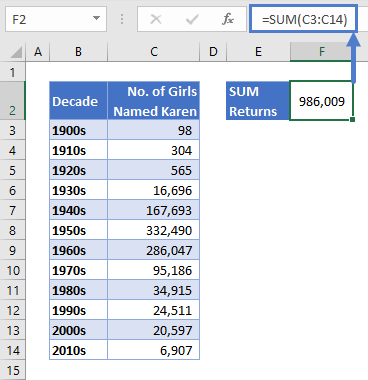Select the 1910s cell
This screenshot has height=380, width=368.
coord(78,150)
